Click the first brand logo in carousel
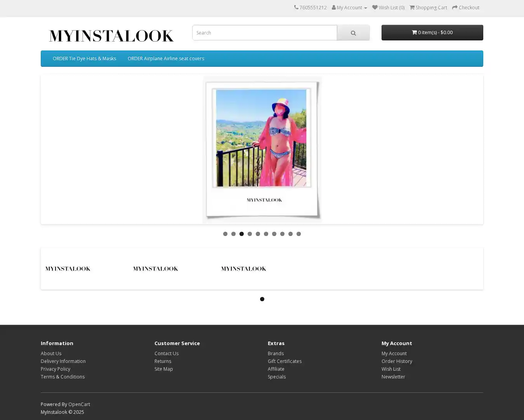This screenshot has height=420, width=524. pyautogui.click(x=68, y=269)
